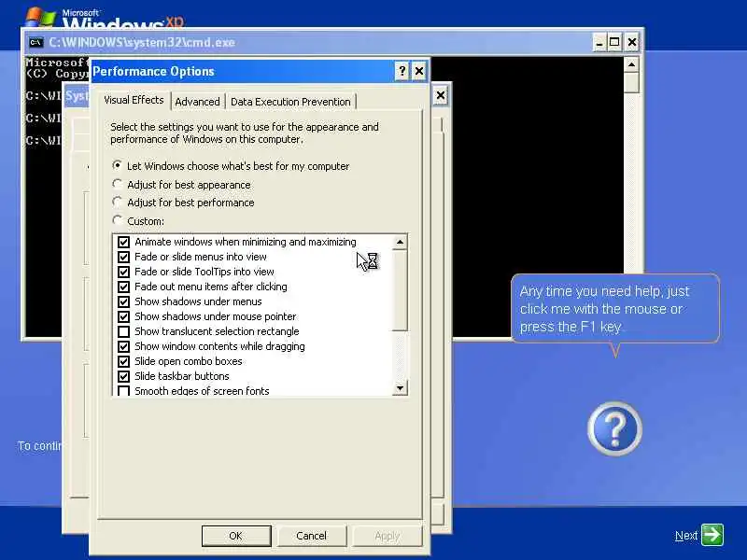Click the cmd.exe title bar icon

(35, 42)
